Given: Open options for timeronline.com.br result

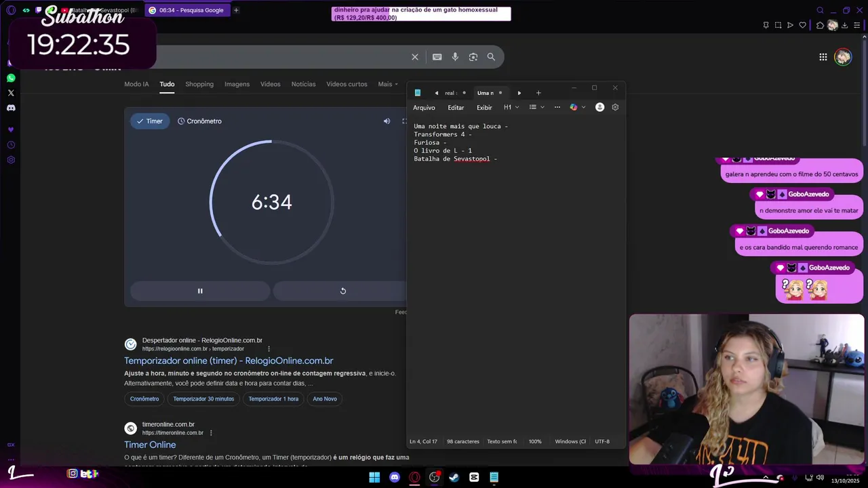Looking at the screenshot, I should coord(211,433).
